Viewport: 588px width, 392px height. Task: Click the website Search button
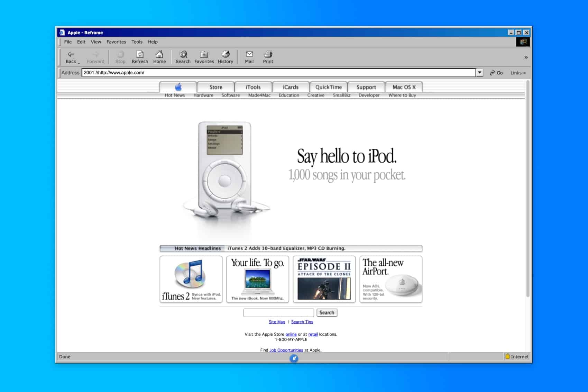click(327, 312)
